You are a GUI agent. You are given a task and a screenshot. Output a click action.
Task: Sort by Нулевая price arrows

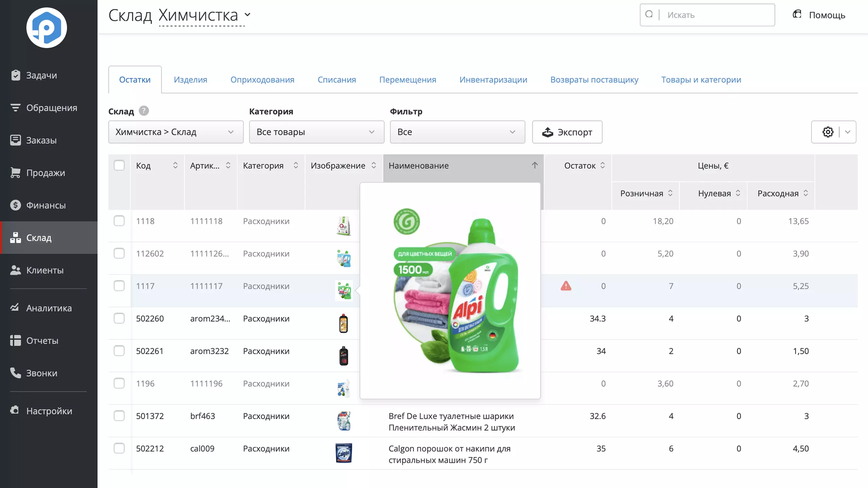(738, 193)
